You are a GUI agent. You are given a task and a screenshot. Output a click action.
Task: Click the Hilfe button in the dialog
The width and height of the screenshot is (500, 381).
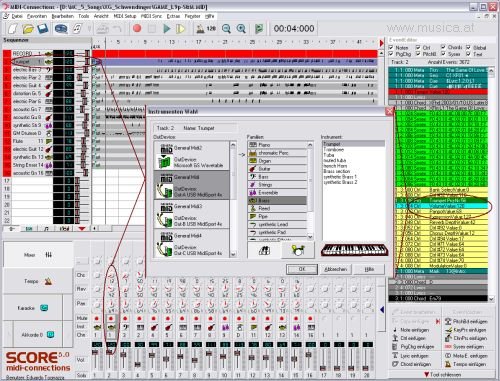369,269
